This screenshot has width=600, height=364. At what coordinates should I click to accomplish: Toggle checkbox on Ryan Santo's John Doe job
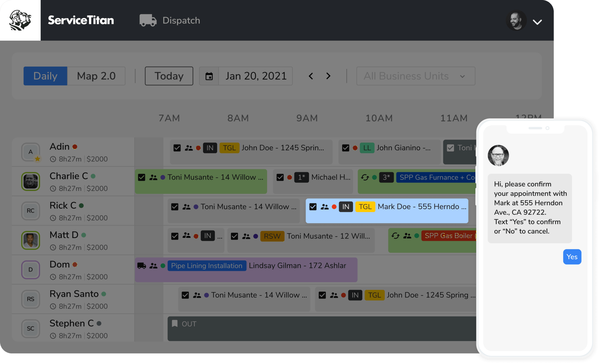tap(322, 295)
